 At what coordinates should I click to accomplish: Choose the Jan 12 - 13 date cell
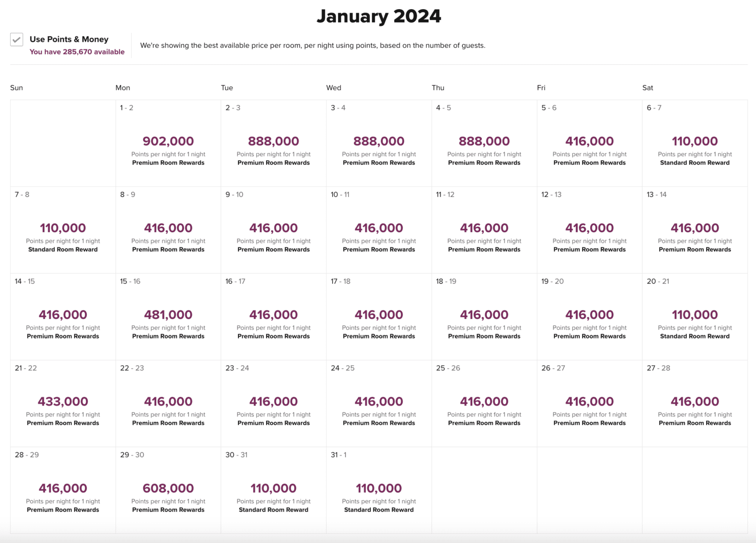[589, 230]
